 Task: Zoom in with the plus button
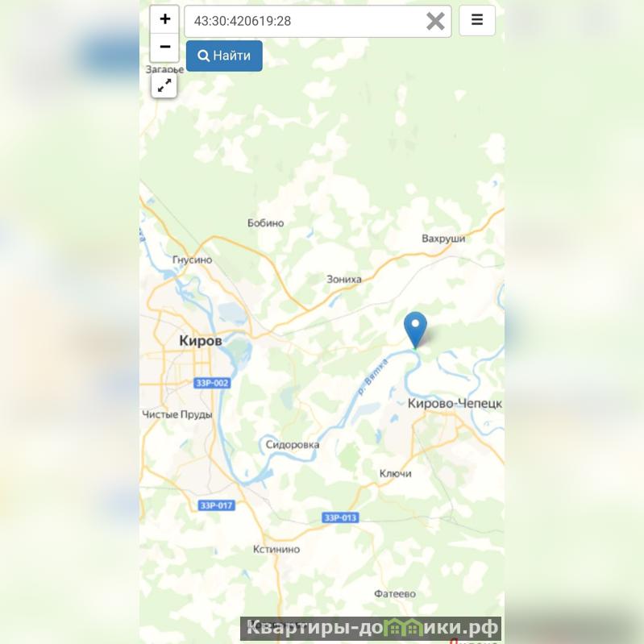pyautogui.click(x=164, y=19)
